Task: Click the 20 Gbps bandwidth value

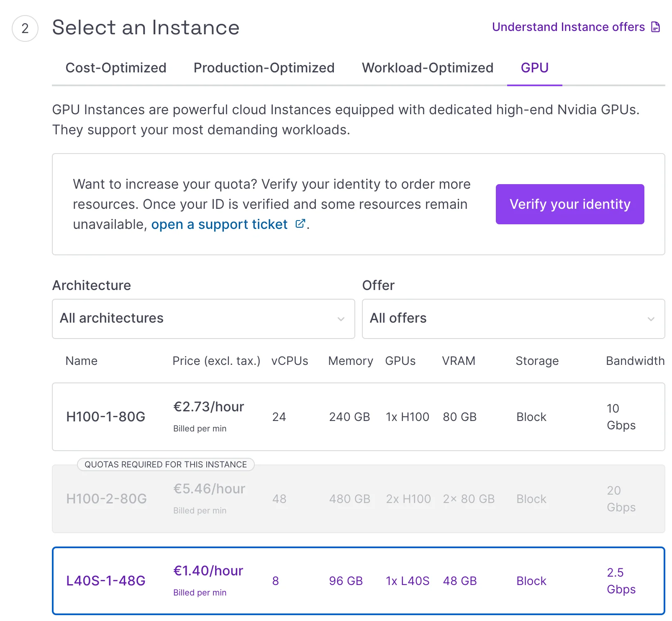Action: pos(621,499)
